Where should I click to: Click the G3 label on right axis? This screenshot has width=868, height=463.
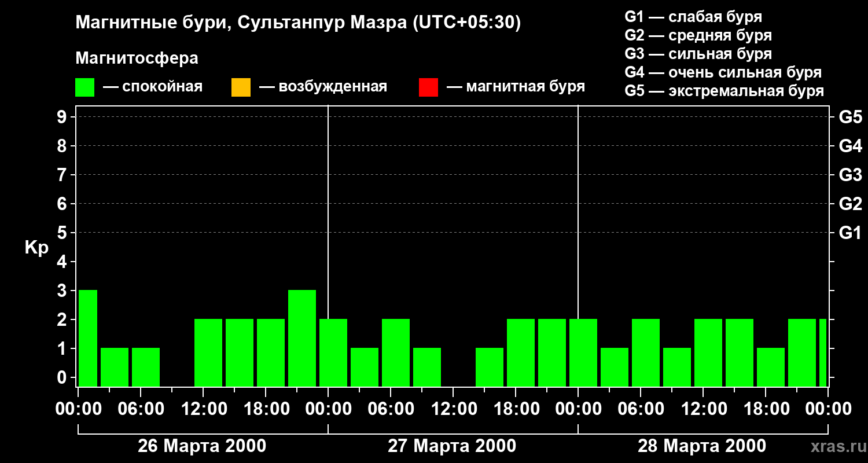pos(851,175)
